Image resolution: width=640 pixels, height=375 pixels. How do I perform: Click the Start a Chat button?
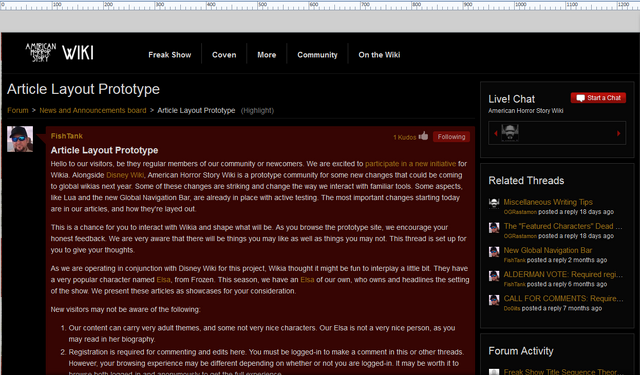pyautogui.click(x=598, y=98)
